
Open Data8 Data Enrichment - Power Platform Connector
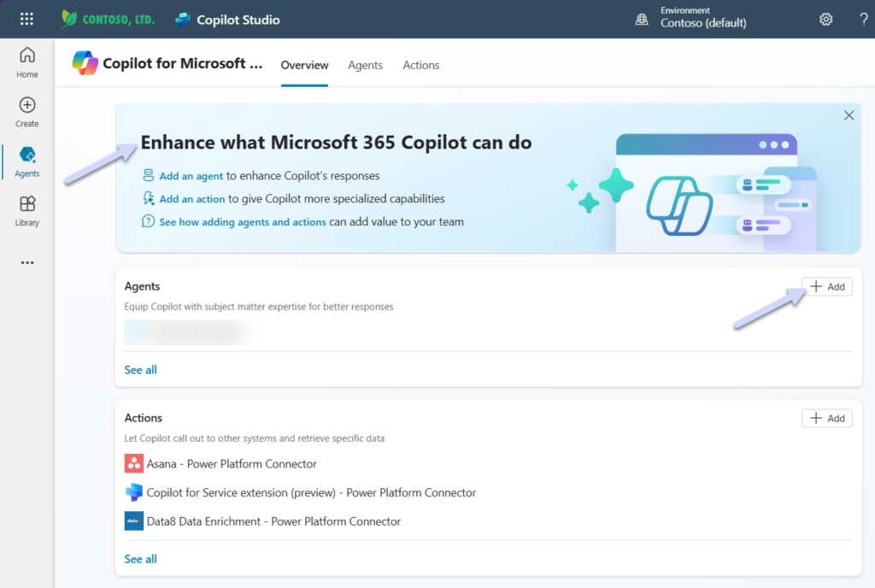pyautogui.click(x=273, y=521)
